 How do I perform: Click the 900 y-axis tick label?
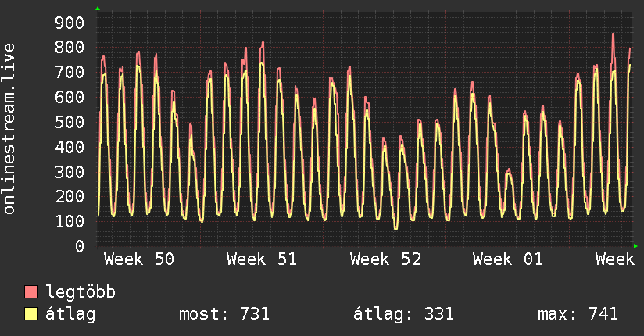[x=68, y=23]
